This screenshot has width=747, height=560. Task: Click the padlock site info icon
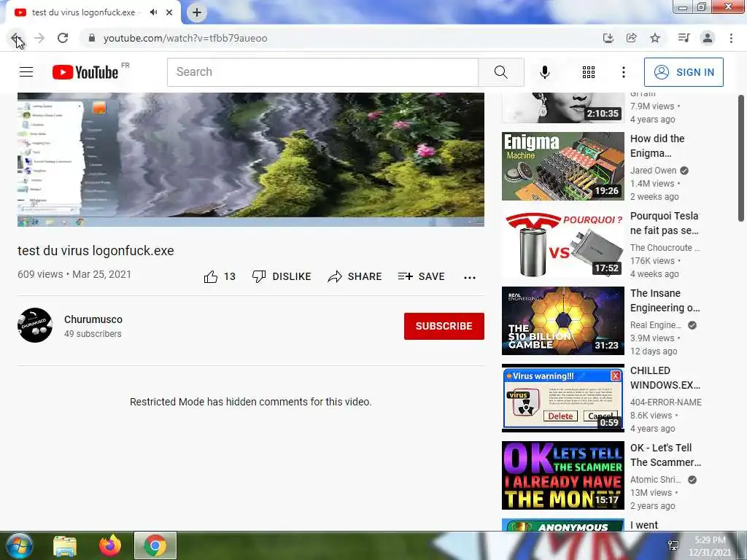(x=92, y=38)
